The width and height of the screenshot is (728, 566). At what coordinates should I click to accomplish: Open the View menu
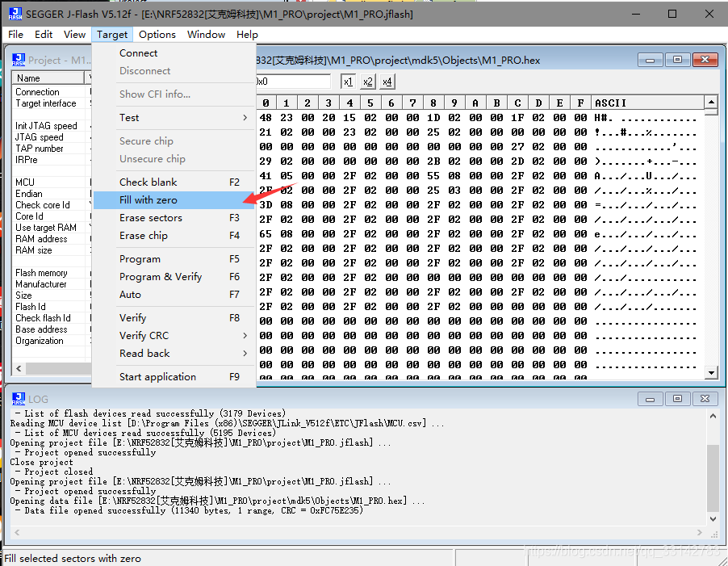[x=74, y=35]
